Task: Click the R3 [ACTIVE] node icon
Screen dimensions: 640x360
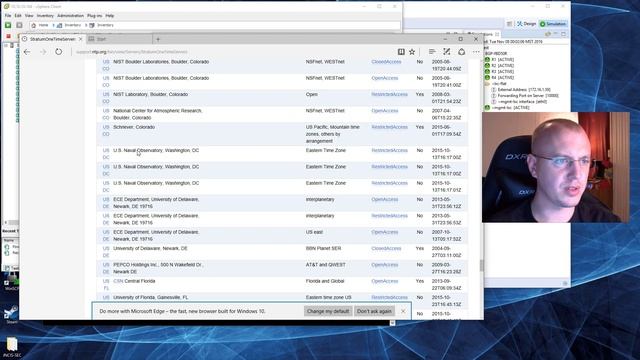Action: click(487, 71)
